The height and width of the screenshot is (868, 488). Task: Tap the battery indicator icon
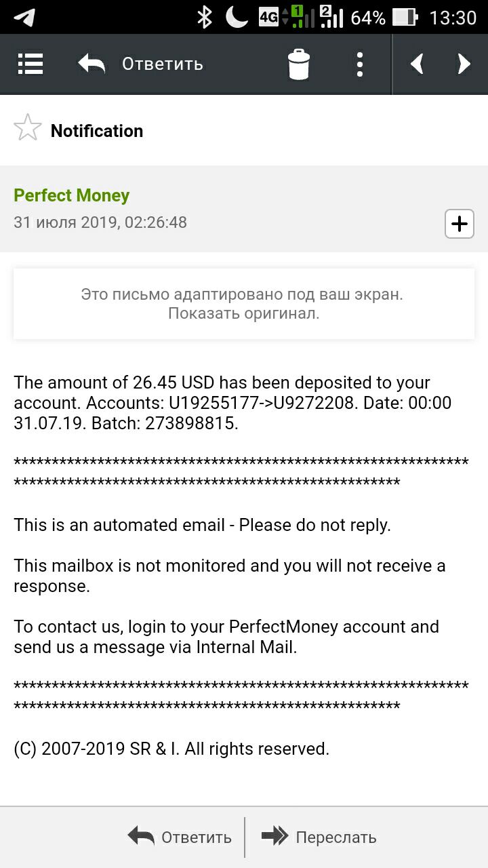pyautogui.click(x=405, y=17)
